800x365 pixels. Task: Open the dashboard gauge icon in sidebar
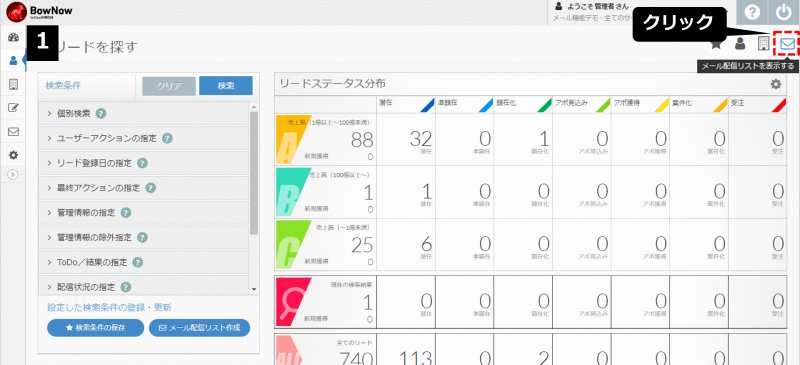coord(14,37)
